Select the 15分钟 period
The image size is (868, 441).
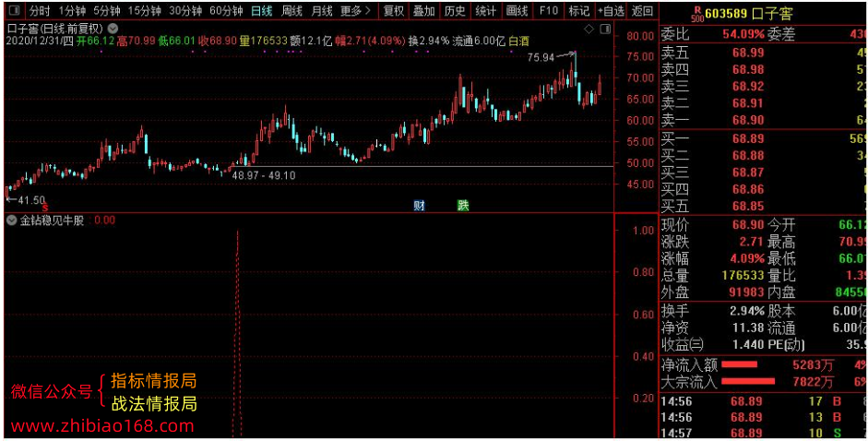click(145, 10)
